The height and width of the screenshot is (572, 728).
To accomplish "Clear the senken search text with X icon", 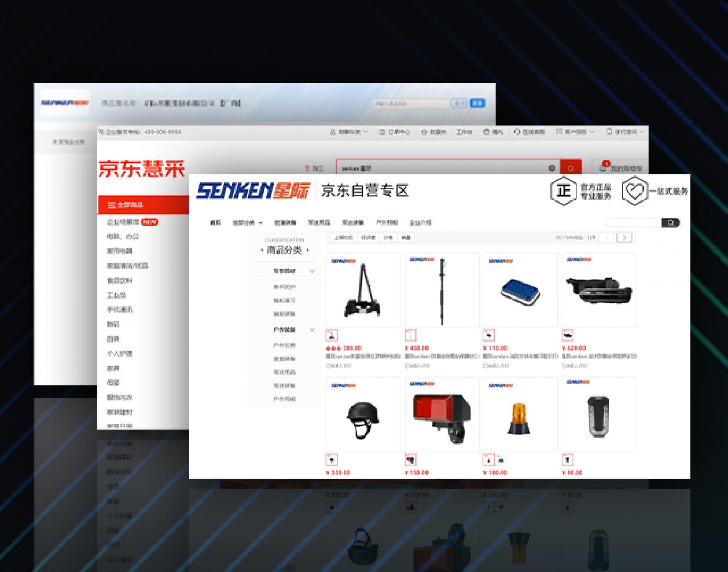I will [552, 168].
